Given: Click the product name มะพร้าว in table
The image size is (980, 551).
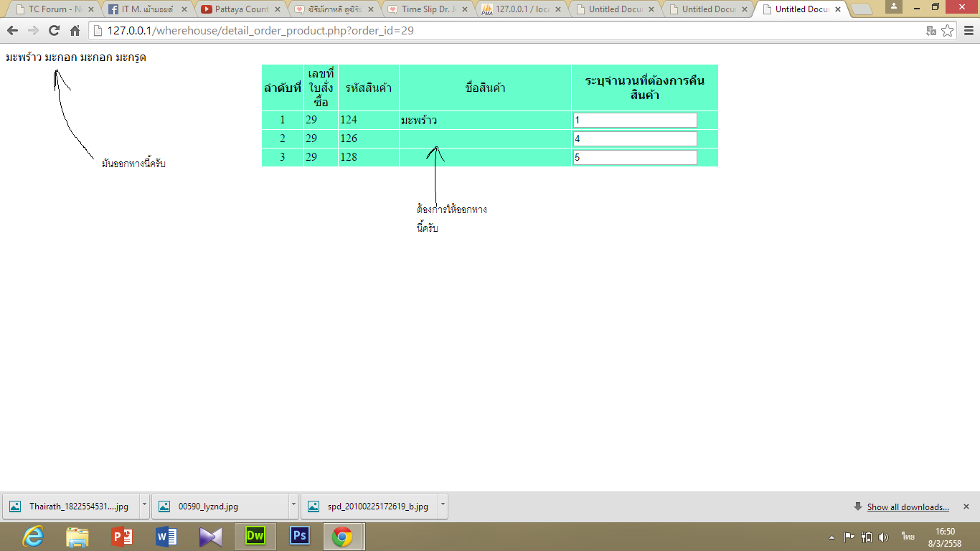Looking at the screenshot, I should pos(419,120).
